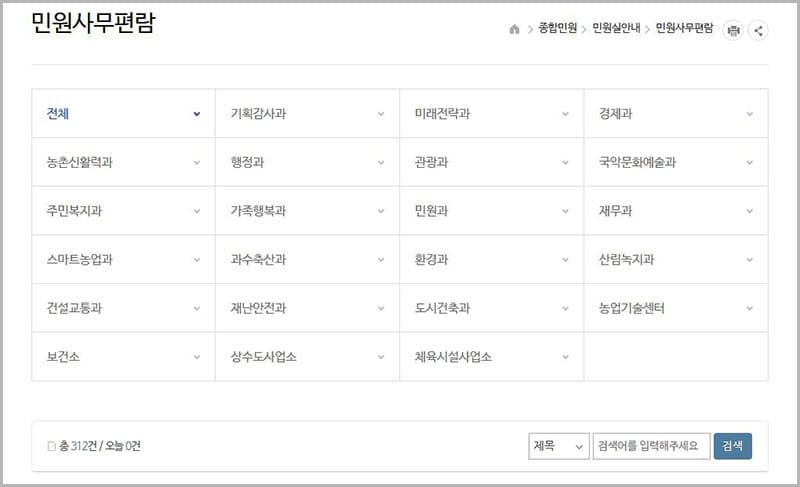The height and width of the screenshot is (487, 800).
Task: Open the 민원과 department category
Action: (x=491, y=211)
